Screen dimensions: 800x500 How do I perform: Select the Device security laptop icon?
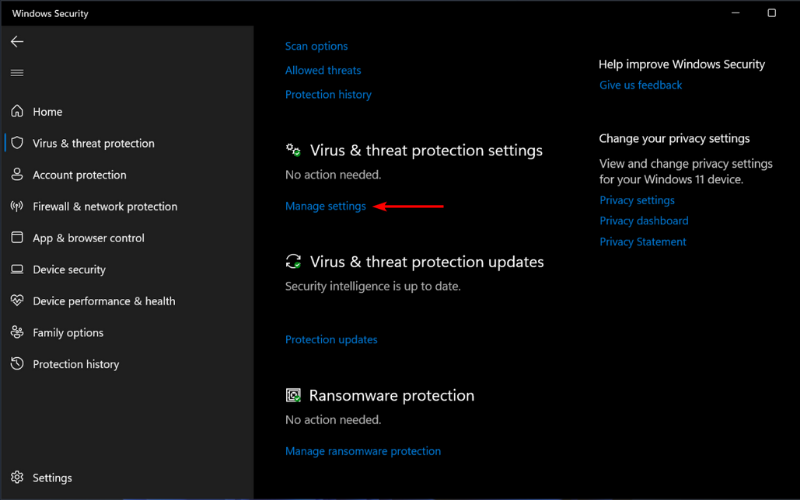point(17,269)
